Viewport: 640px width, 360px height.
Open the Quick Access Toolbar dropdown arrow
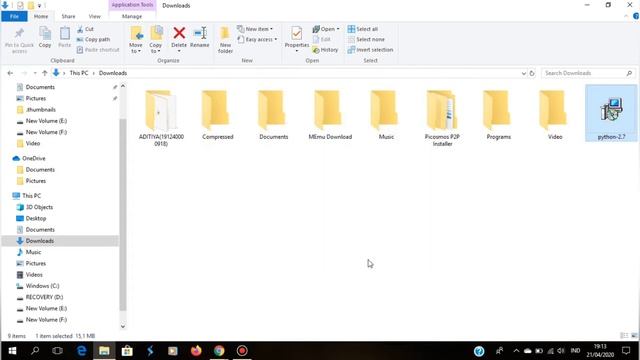point(40,6)
